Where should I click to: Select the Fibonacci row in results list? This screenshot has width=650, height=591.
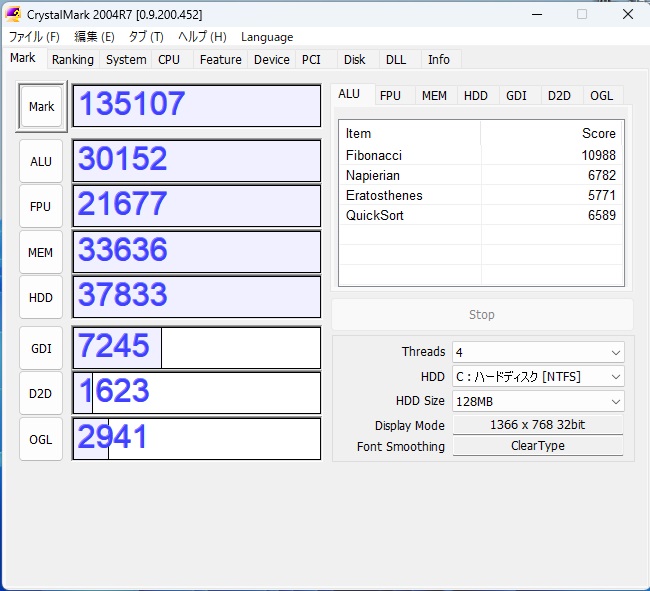(481, 155)
